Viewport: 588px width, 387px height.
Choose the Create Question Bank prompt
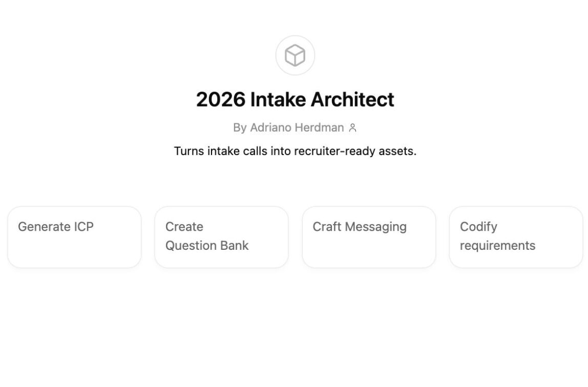[x=221, y=237]
